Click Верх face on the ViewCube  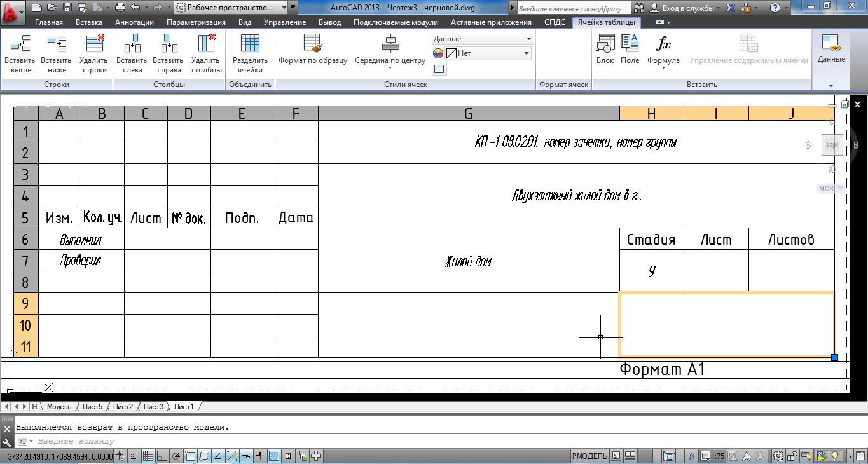pos(832,145)
